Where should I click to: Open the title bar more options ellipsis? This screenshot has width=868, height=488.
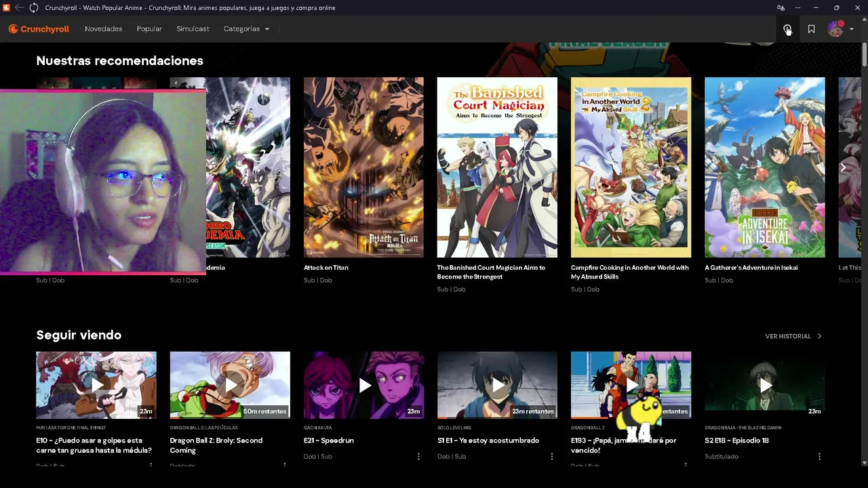coord(799,7)
